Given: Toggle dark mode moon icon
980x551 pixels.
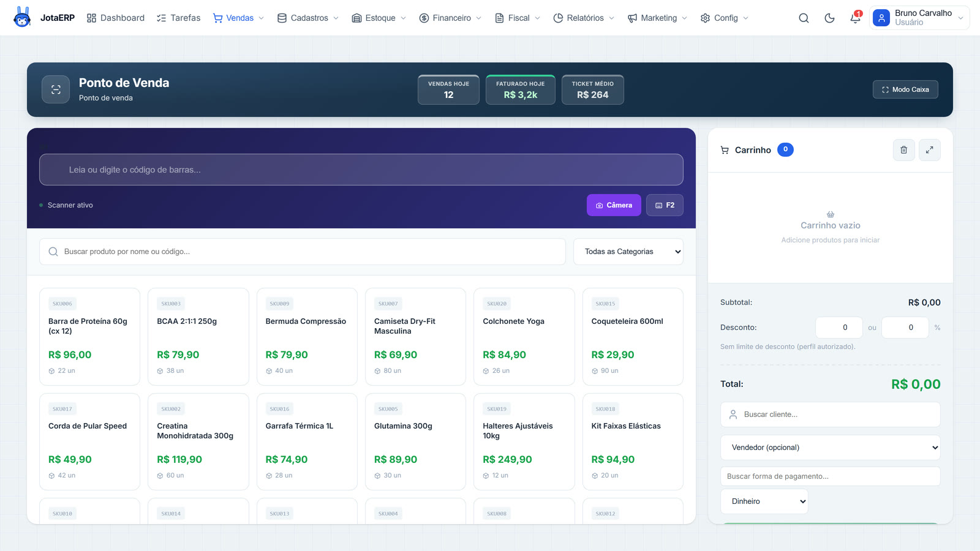Looking at the screenshot, I should [x=829, y=18].
